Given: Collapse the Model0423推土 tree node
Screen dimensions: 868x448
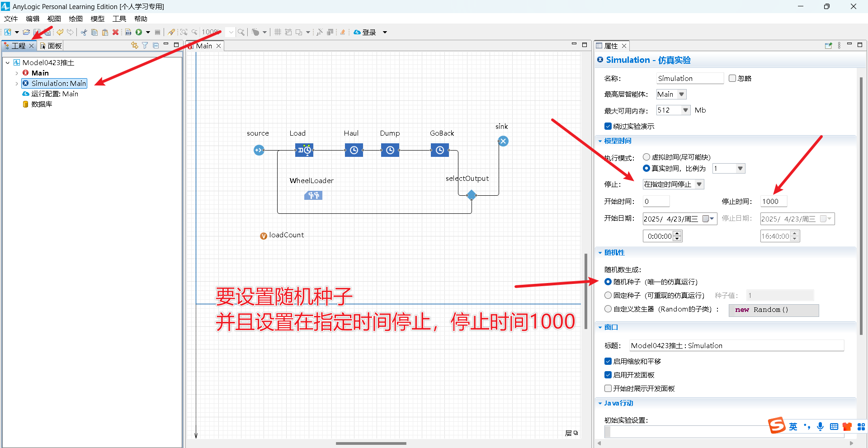Looking at the screenshot, I should (x=8, y=63).
